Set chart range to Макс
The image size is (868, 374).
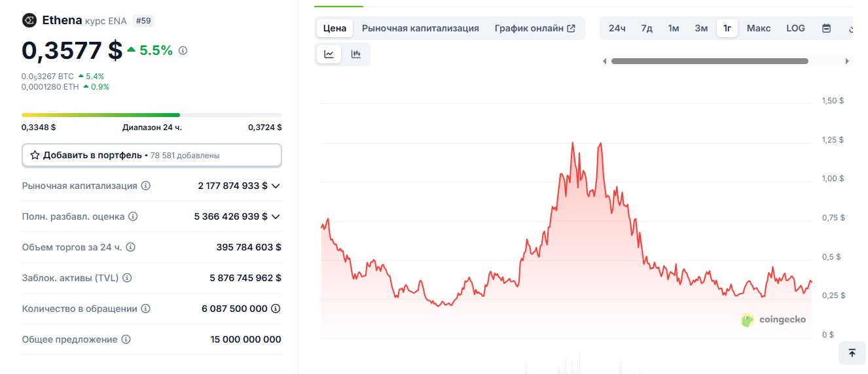(x=759, y=28)
